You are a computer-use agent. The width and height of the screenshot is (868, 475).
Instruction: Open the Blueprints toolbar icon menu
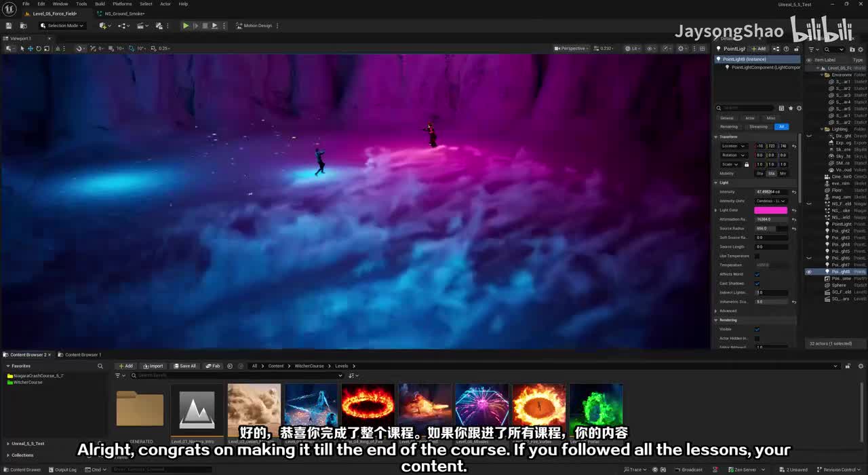[x=123, y=26]
